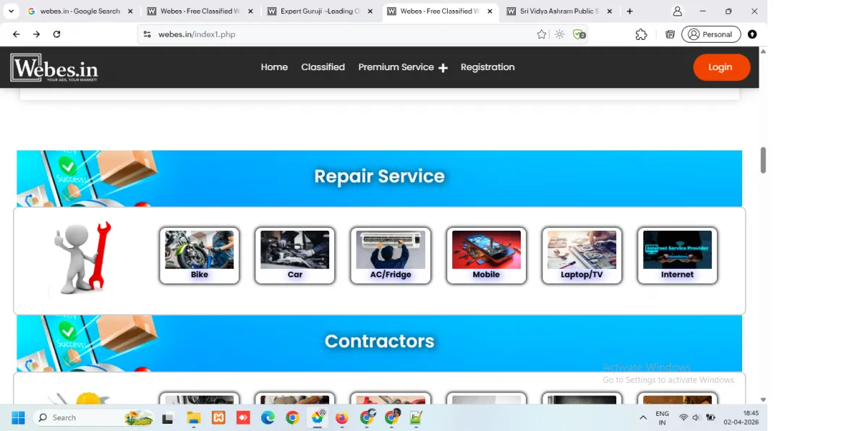Viewport: 868px width, 431px height.
Task: Choose the Mobile repair category
Action: [x=486, y=255]
